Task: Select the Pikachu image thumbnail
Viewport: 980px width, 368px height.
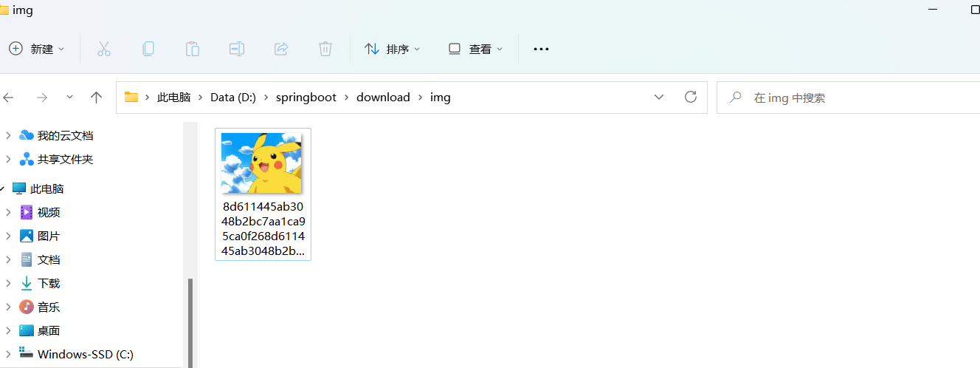Action: 262,163
